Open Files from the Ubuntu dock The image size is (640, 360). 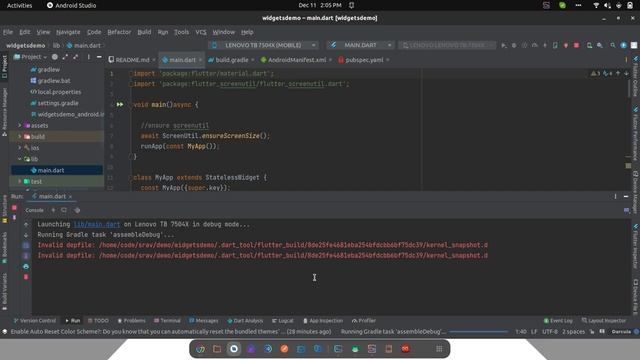pyautogui.click(x=217, y=349)
